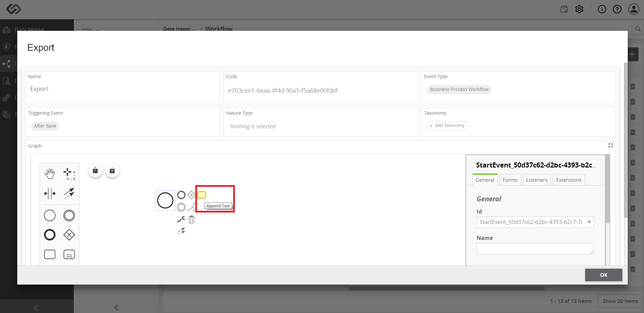Connect using sequence flow arrow in context pad

(181, 231)
